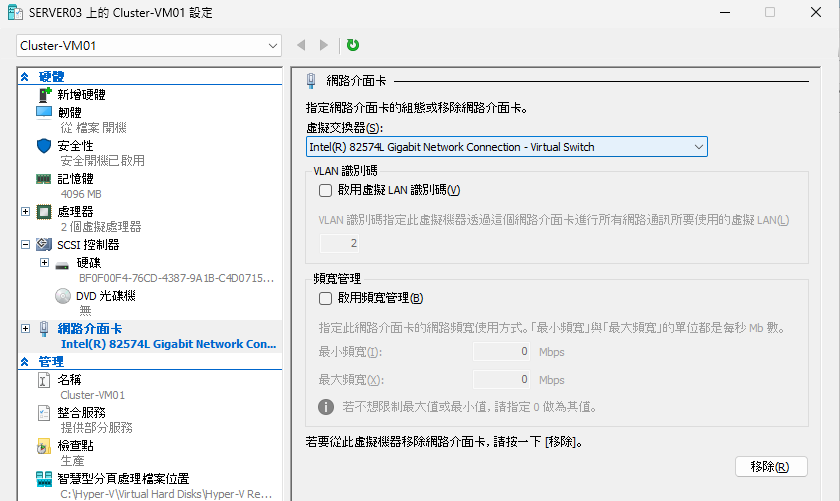Screen dimensions: 840x501
Task: Toggle the 啟用頻寬管理 checkbox
Action: [x=325, y=298]
